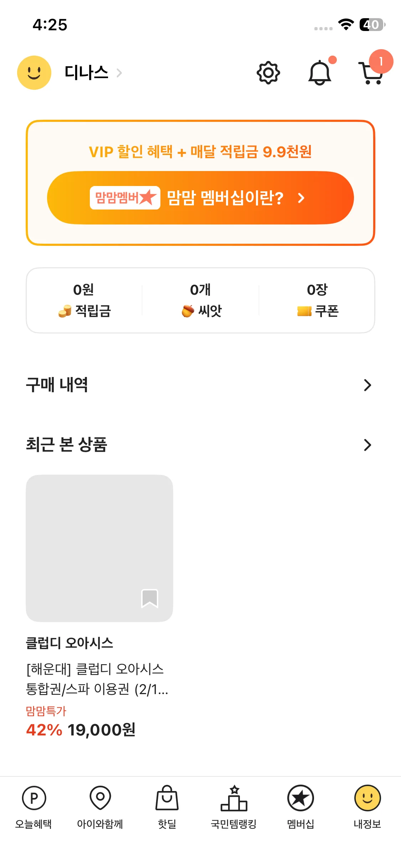Open notifications bell
401x868 pixels.
320,73
